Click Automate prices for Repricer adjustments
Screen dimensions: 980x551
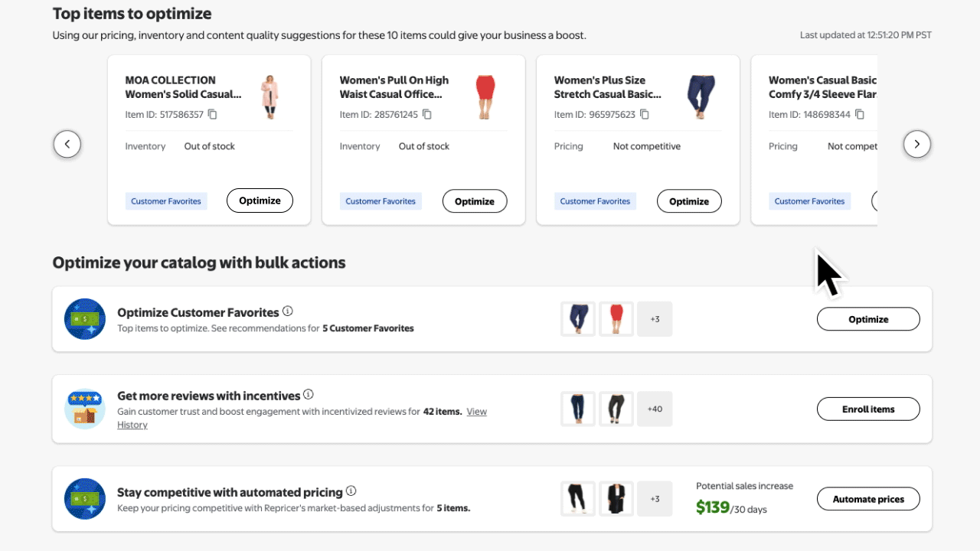click(868, 498)
